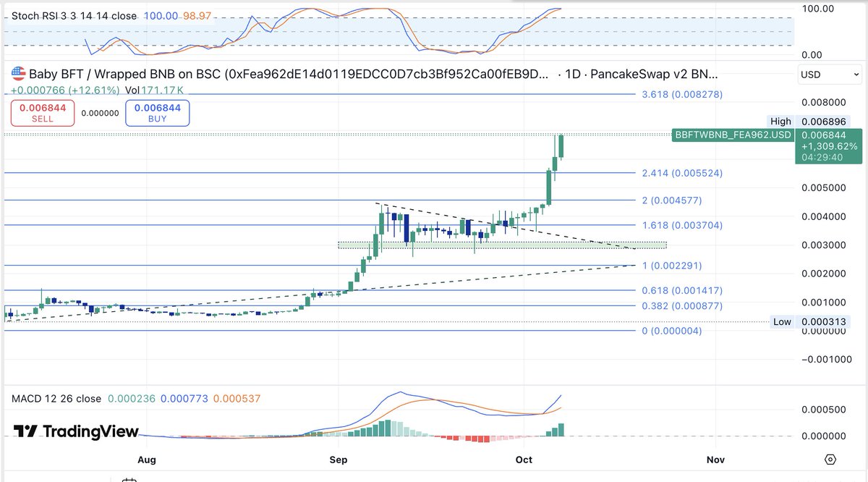Click the countdown timer 04:29:40

pyautogui.click(x=820, y=158)
